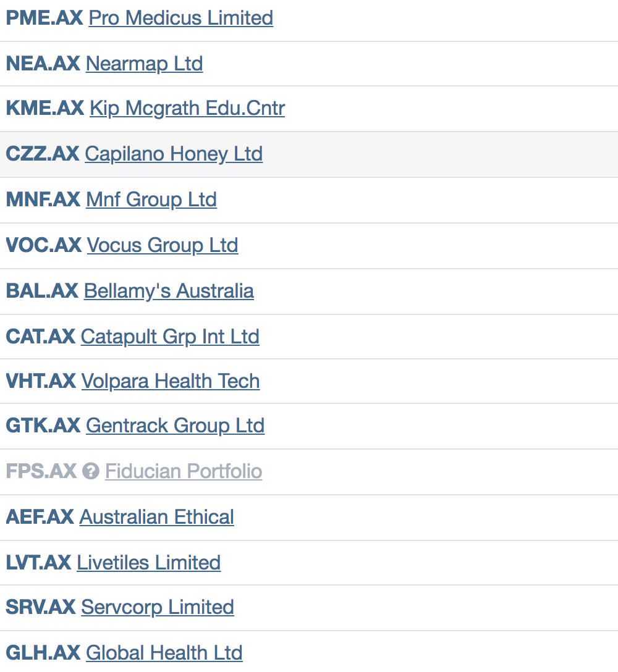The width and height of the screenshot is (618, 672).
Task: View Volpara Health Tech details
Action: 171,381
